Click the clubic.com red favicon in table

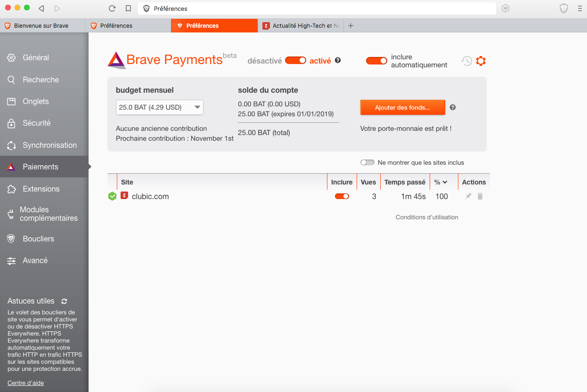(x=124, y=196)
